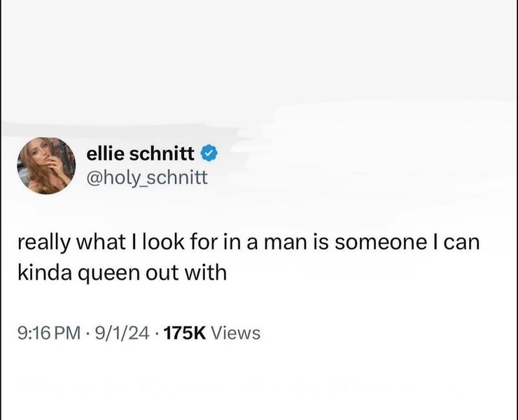Click the word "Views" beside 175K
Screen dimensions: 518x420
235,333
